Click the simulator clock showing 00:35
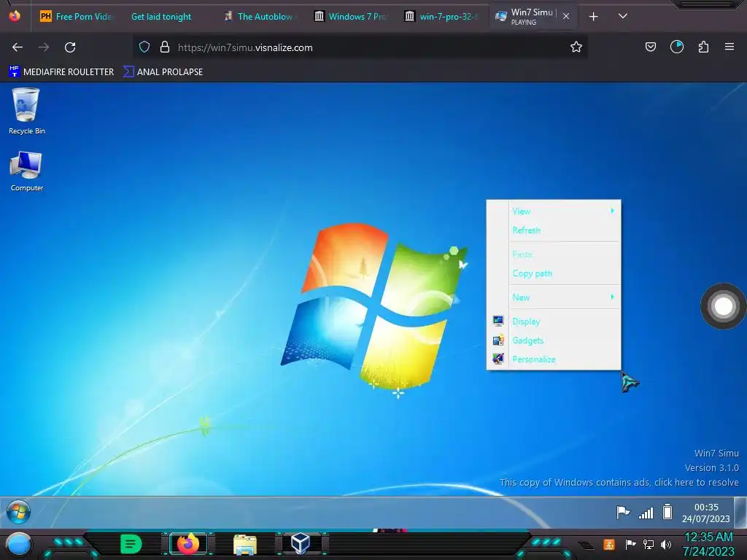The image size is (747, 560). pos(705,513)
